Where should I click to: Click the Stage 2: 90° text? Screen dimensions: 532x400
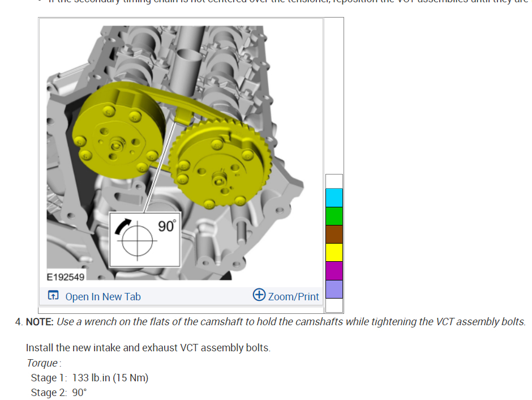pos(59,393)
